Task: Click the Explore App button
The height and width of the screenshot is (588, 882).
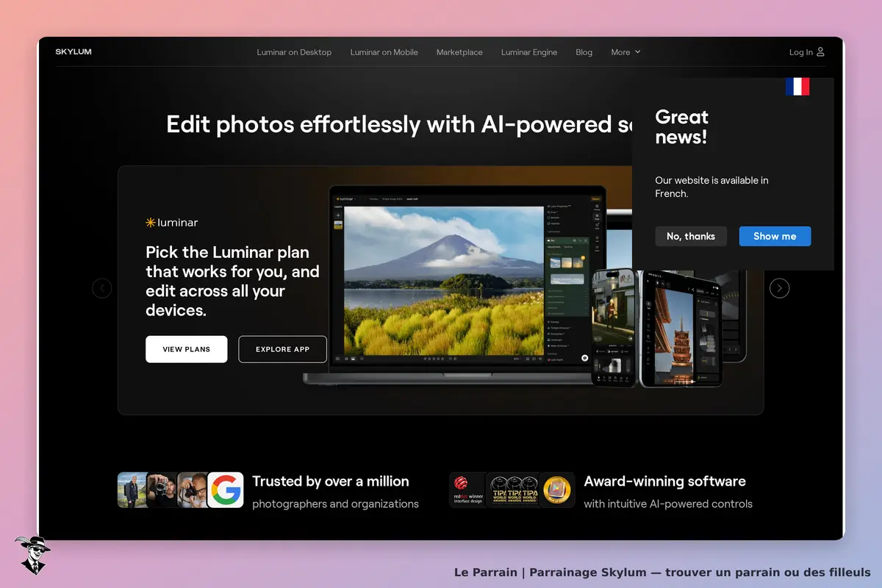Action: click(283, 349)
